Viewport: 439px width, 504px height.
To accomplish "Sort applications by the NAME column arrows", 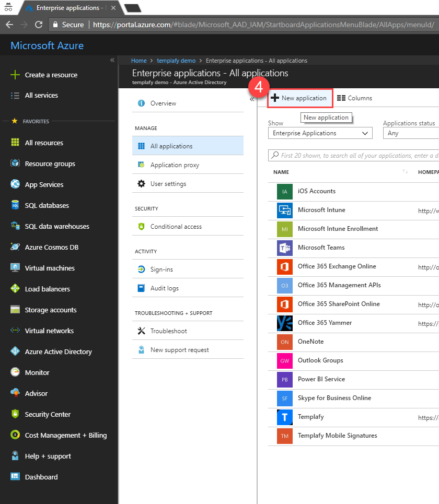I will pyautogui.click(x=405, y=172).
